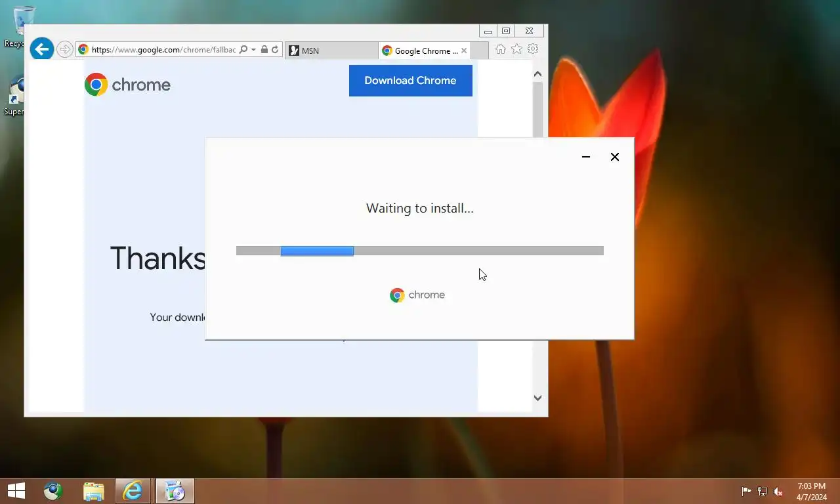
Task: Open a new blank tab in IE
Action: (x=480, y=51)
